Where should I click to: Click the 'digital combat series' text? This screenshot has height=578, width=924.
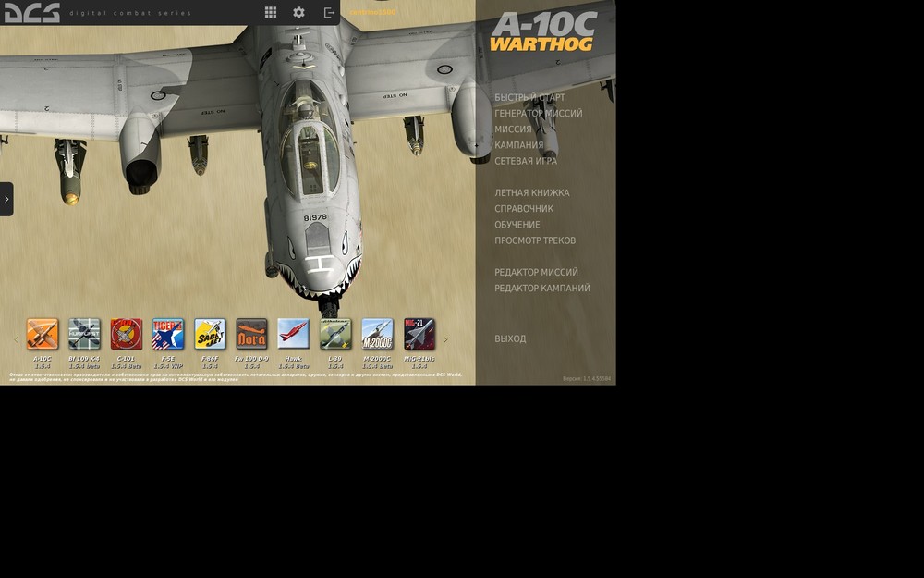tap(130, 13)
